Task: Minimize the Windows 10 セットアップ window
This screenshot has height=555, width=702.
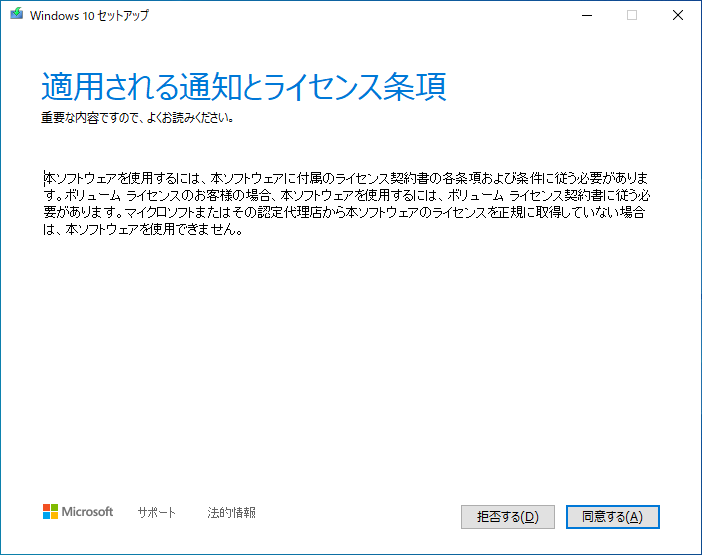Action: 587,15
